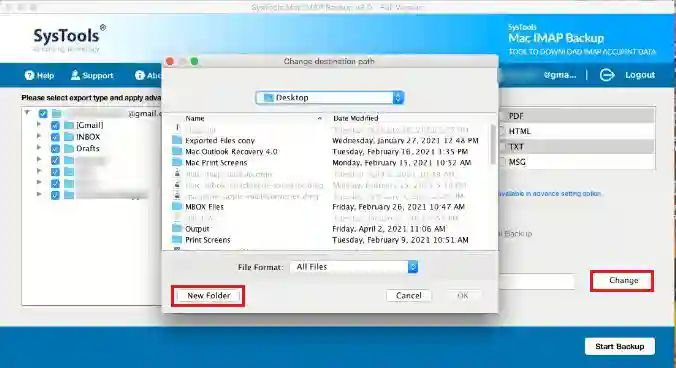The image size is (676, 368).
Task: Expand the [Gmail] folder tree node
Action: 39,125
